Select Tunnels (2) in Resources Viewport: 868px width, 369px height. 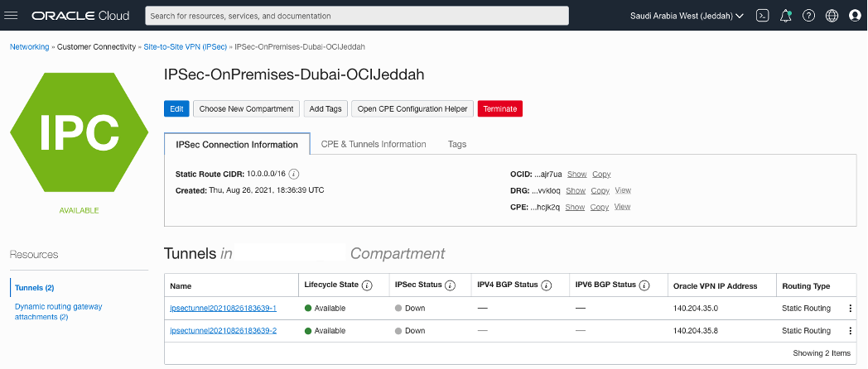pos(34,288)
